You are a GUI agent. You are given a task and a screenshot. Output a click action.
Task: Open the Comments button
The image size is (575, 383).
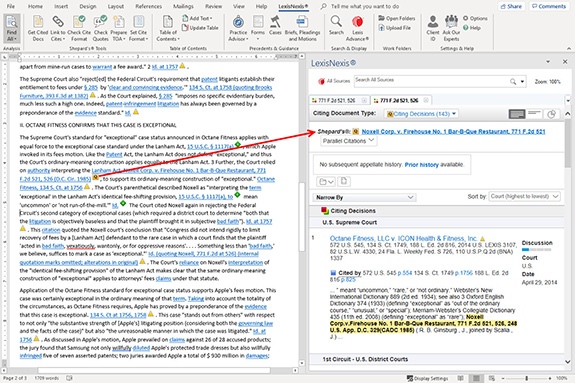[x=549, y=6]
